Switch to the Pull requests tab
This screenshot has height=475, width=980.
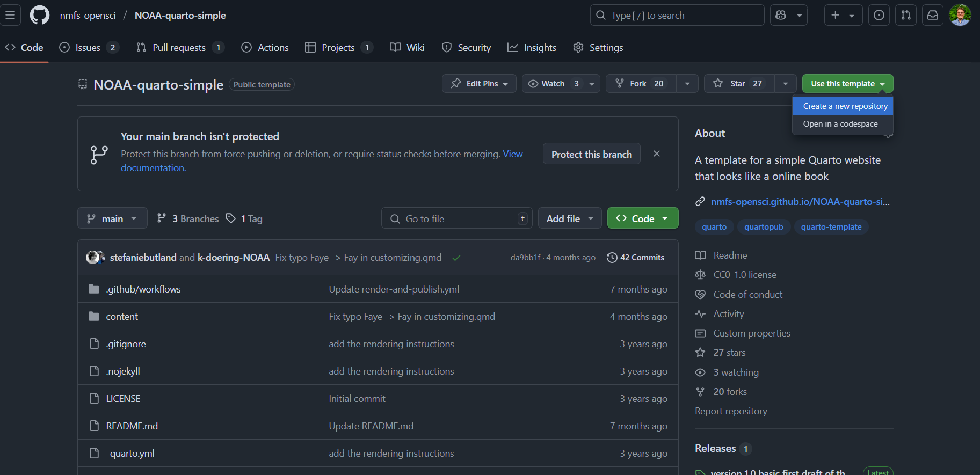coord(179,47)
